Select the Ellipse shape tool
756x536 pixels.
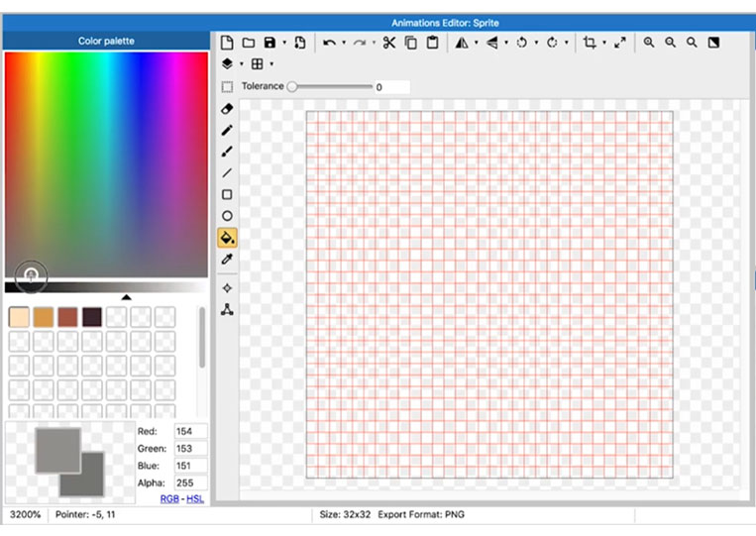pos(227,216)
